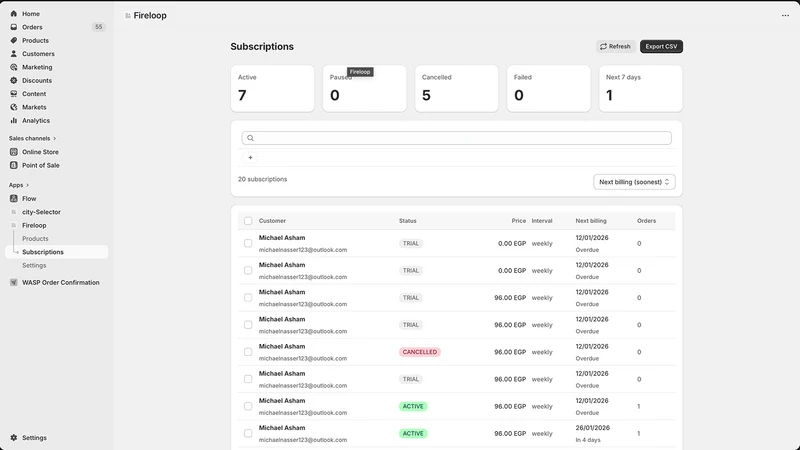Open the Next billing (soonest) sort dropdown
This screenshot has height=450, width=800.
pyautogui.click(x=634, y=182)
